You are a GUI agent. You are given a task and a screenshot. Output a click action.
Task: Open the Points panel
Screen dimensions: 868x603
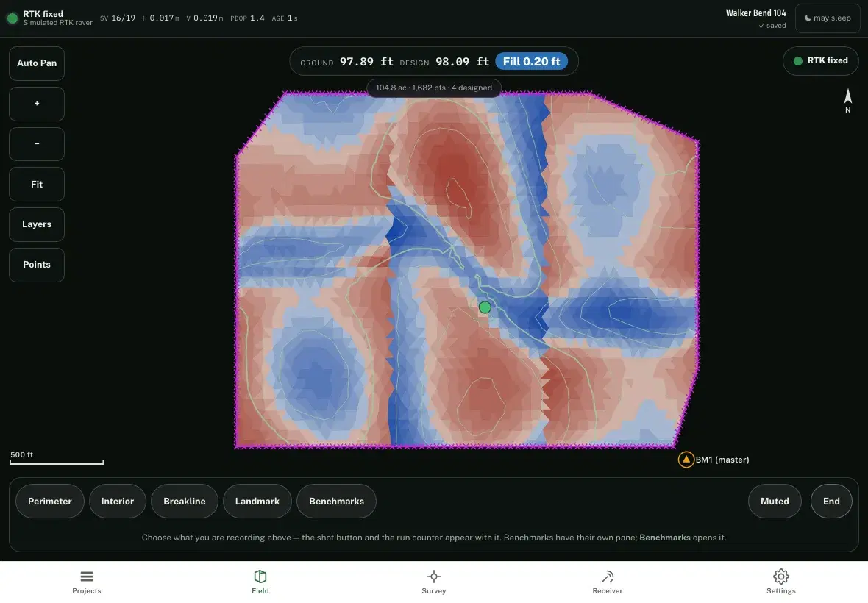point(37,265)
